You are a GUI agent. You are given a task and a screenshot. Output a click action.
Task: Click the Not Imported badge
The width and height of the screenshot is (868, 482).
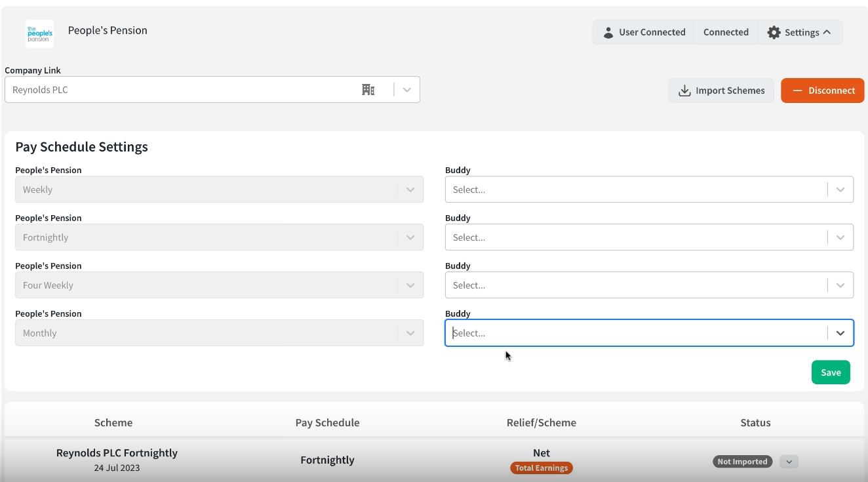[x=742, y=462]
